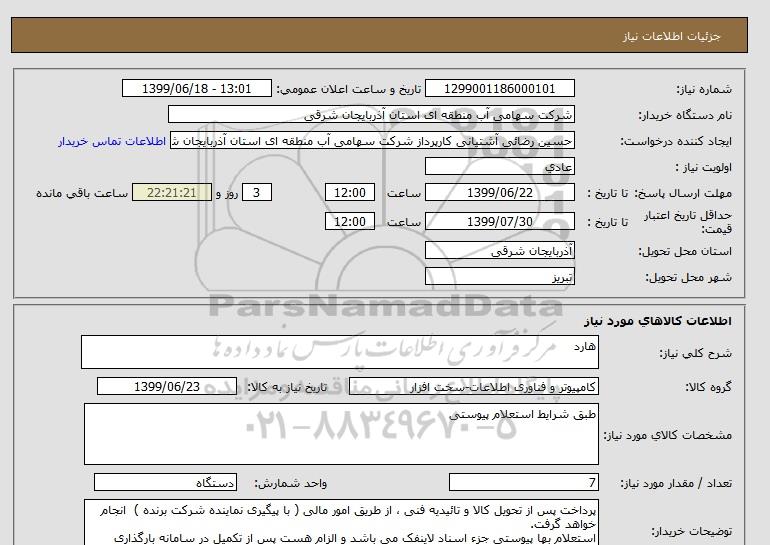Click the label مشخصات کالای مورد نیاز
770x545 pixels.
point(668,435)
